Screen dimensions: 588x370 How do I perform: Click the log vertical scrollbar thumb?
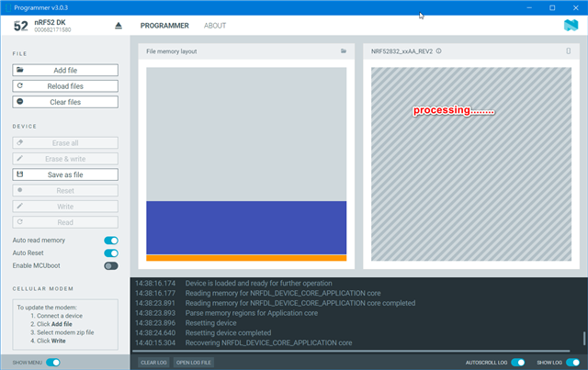584,338
